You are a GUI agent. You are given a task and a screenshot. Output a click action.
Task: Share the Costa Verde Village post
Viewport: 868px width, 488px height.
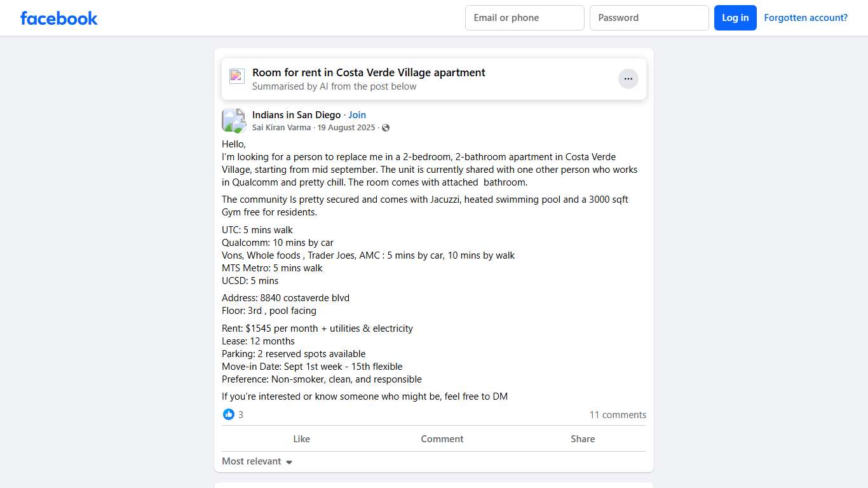[582, 439]
